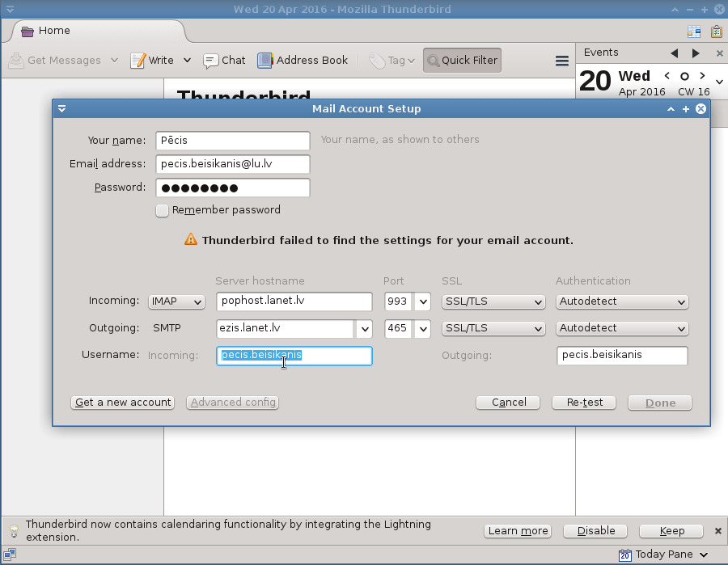Viewport: 728px width, 565px height.
Task: Open the Today Pane dropdown arrow
Action: click(x=704, y=554)
